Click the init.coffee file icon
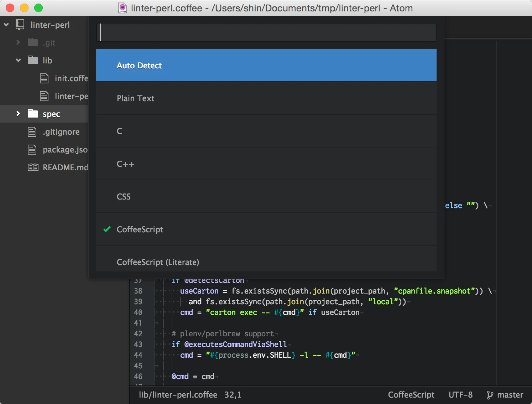 coord(44,78)
